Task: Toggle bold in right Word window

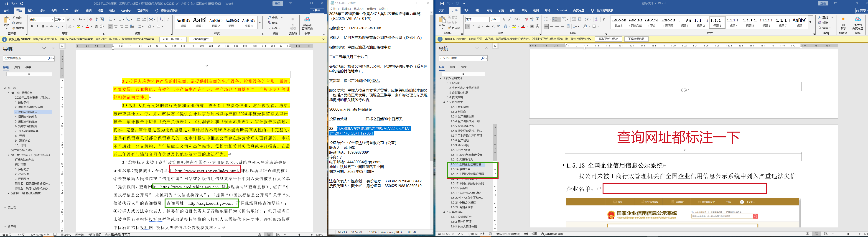Action: [x=468, y=26]
